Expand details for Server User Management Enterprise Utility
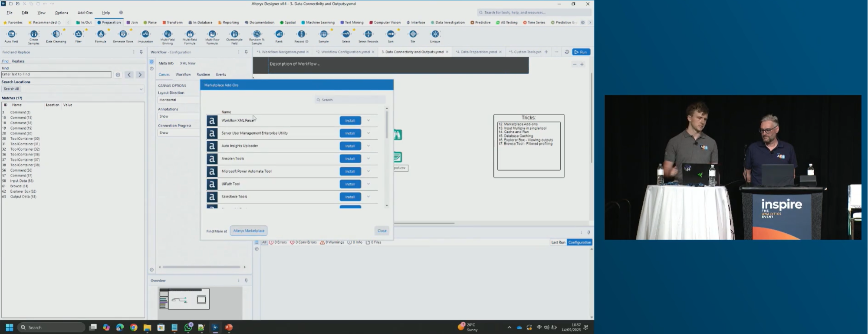868x334 pixels. click(x=368, y=133)
